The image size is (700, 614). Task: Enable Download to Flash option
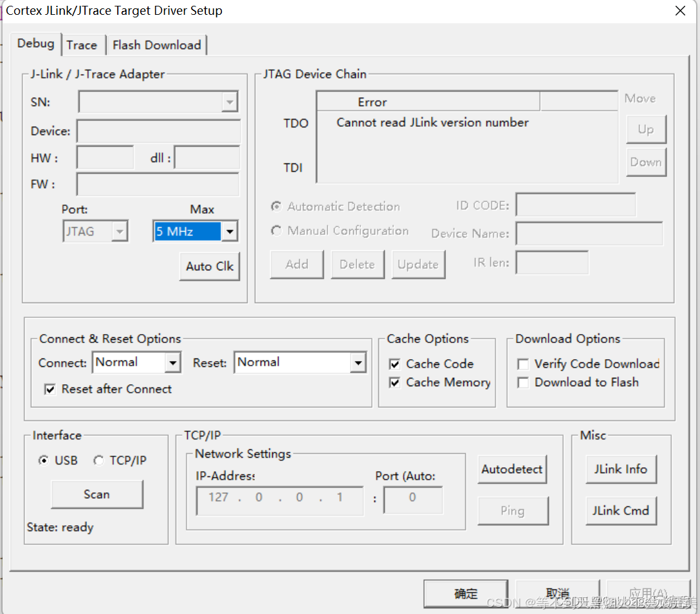523,382
